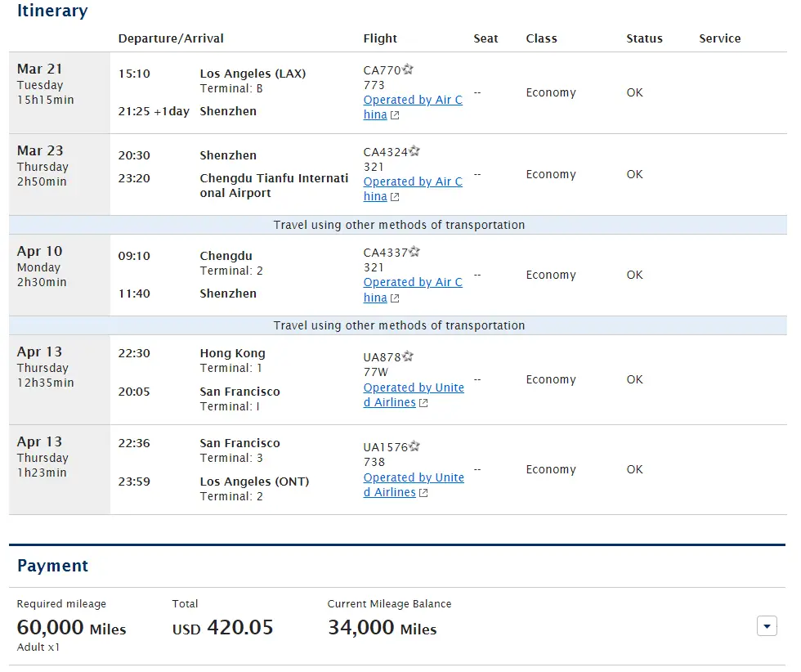Click the '21:25 +1day' arrival time
This screenshot has height=672, width=801.
[154, 111]
